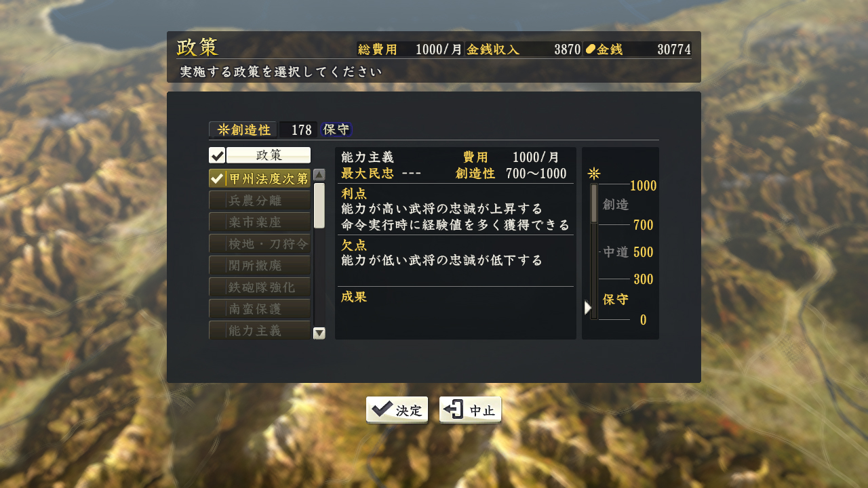Toggle the 兵農分離 policy checkbox
Image resolution: width=868 pixels, height=488 pixels.
[217, 201]
